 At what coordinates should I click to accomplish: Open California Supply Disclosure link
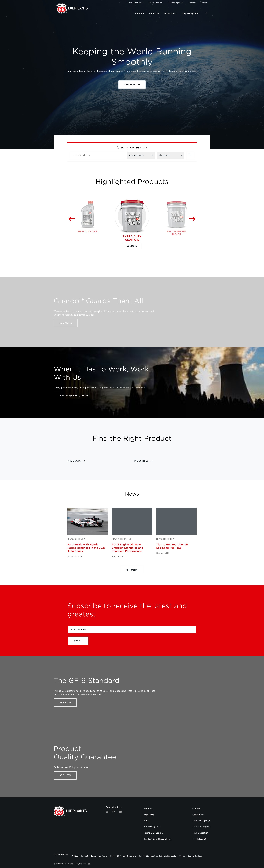[x=191, y=856]
